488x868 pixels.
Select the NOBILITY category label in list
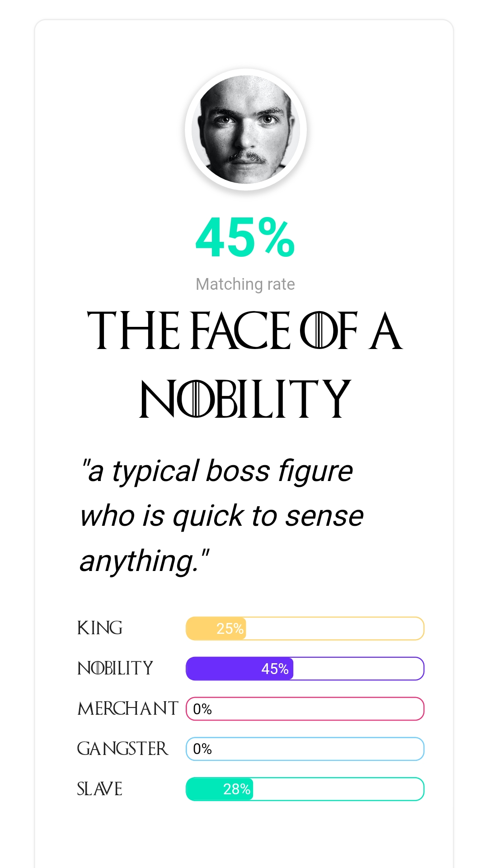(x=115, y=668)
